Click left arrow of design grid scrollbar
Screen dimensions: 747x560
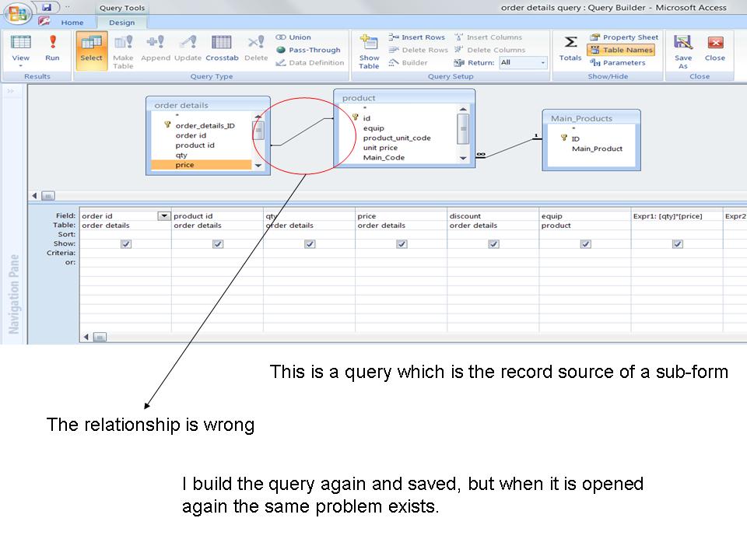coord(86,337)
